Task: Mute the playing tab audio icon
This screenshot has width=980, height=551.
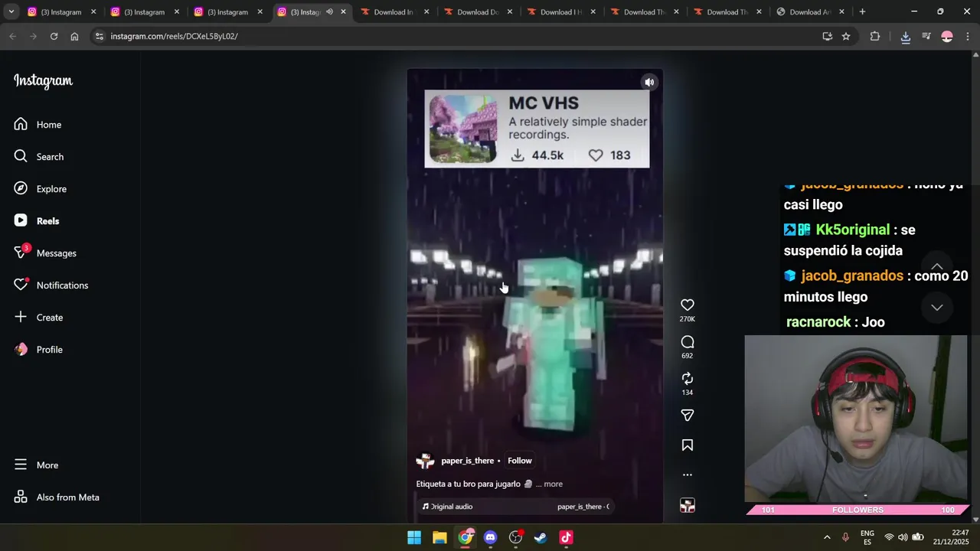Action: pos(329,12)
